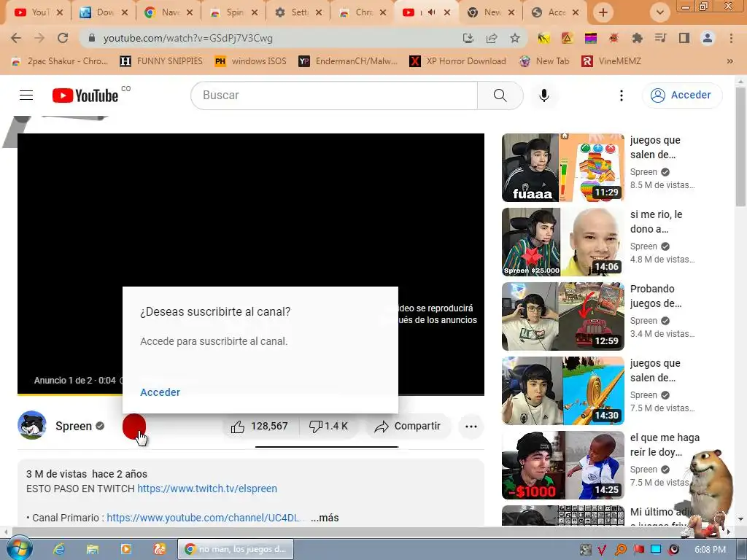Click the address bar URL
This screenshot has height=560, width=747.
pyautogui.click(x=188, y=38)
